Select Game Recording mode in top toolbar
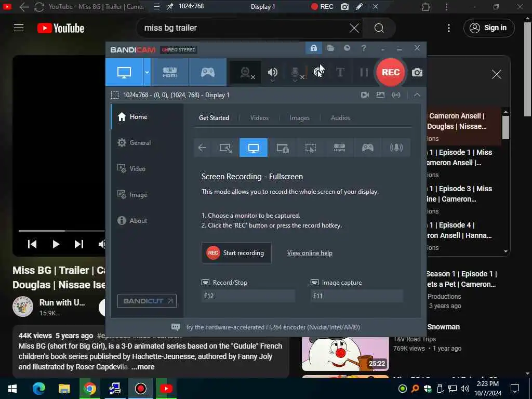Viewport: 532px width, 399px height. 208,72
